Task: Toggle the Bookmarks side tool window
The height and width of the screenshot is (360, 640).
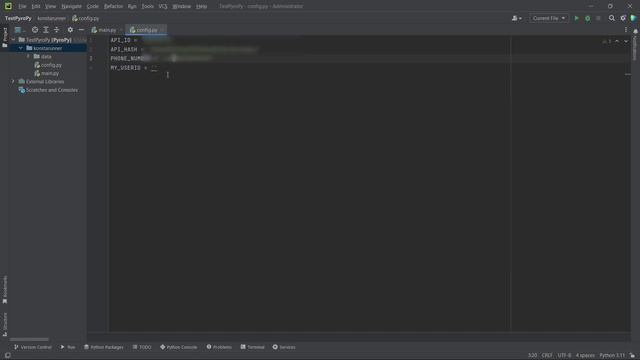Action: (x=4, y=289)
